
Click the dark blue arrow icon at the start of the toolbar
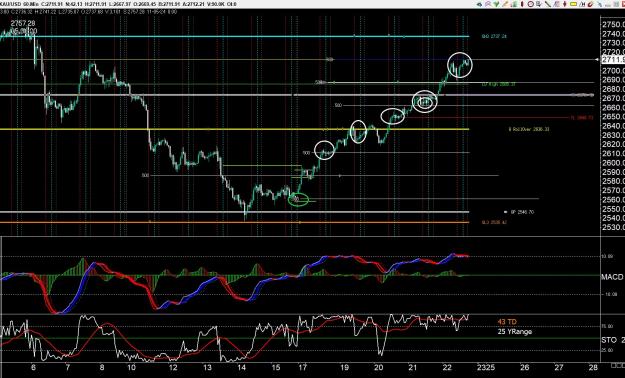[480, 4]
